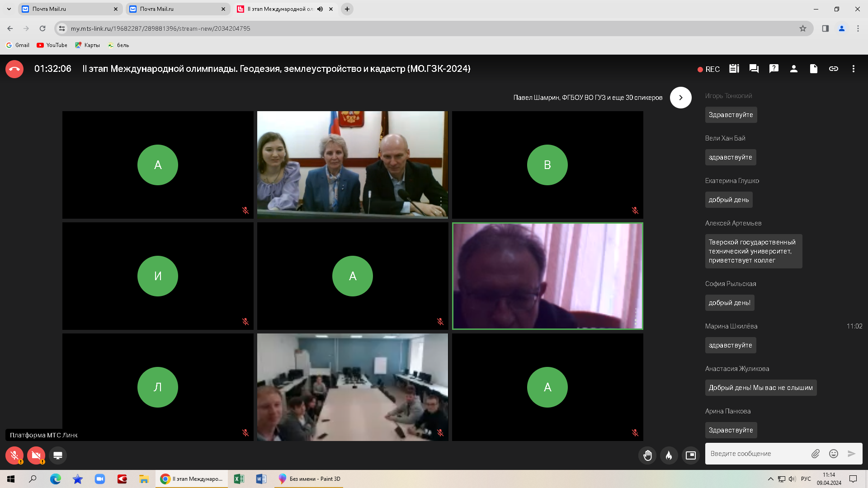Show the participants list icon

pos(794,69)
